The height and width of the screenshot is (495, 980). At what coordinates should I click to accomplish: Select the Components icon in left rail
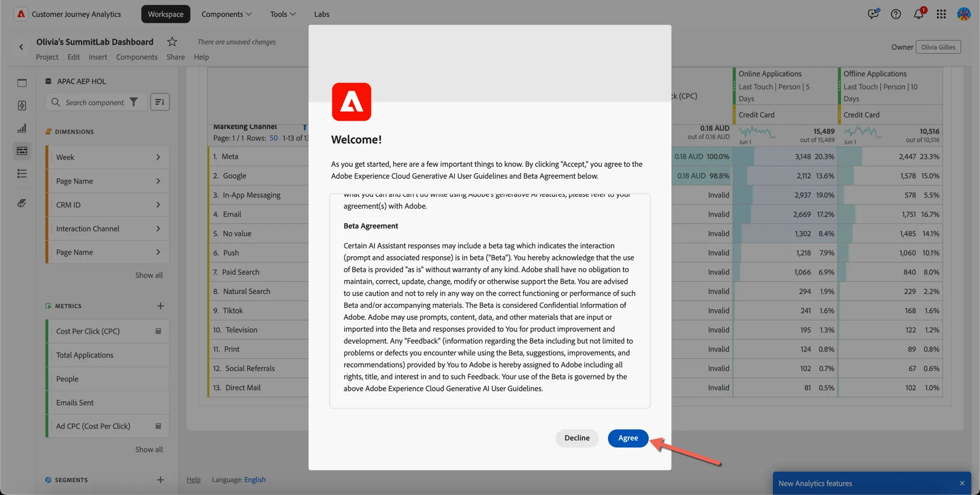click(x=22, y=151)
